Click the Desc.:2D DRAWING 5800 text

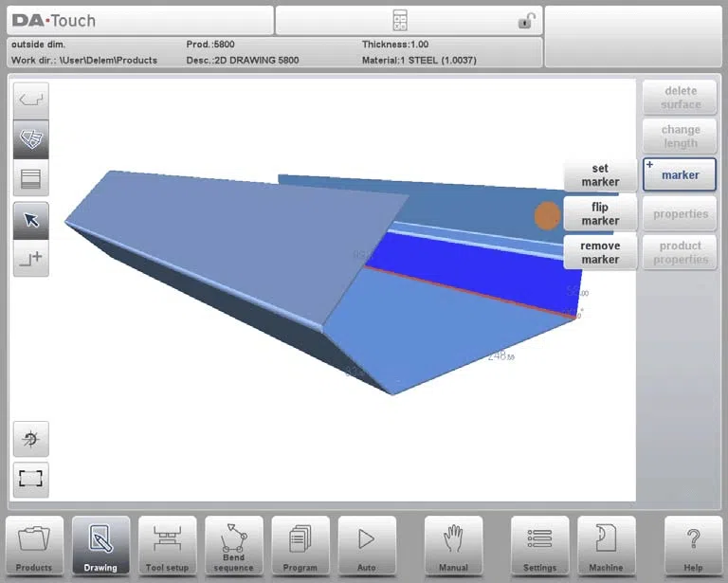click(243, 61)
